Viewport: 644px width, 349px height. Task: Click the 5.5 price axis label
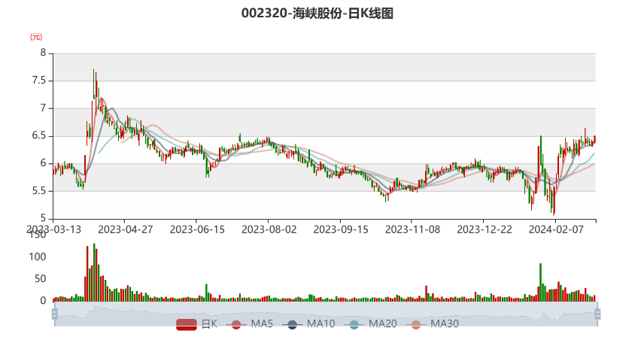[x=39, y=191]
